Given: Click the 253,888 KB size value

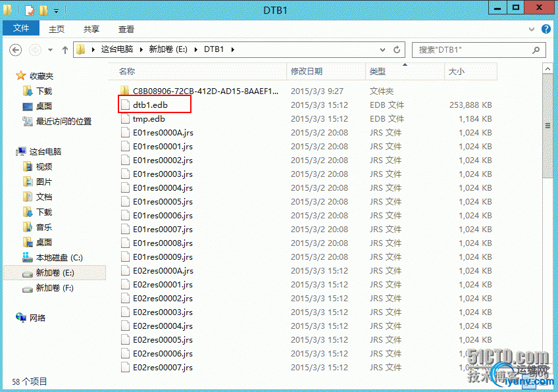Looking at the screenshot, I should pyautogui.click(x=470, y=105).
